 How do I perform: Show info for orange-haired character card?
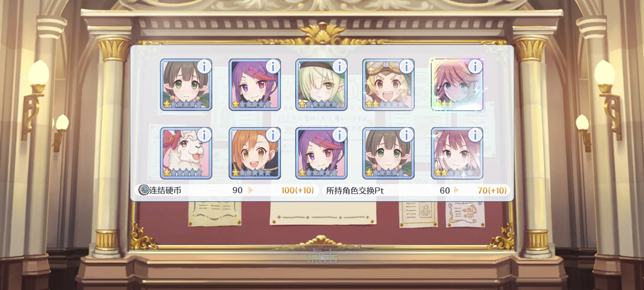tap(273, 135)
